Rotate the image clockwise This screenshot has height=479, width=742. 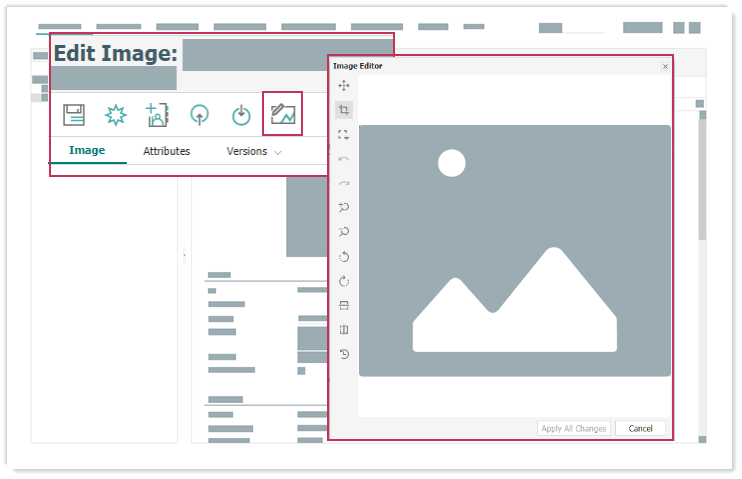pyautogui.click(x=344, y=281)
